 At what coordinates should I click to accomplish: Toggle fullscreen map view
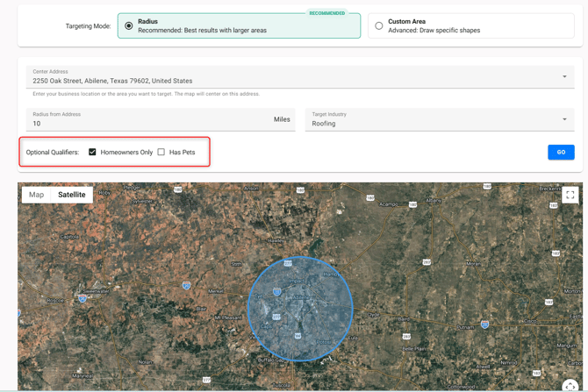point(570,196)
